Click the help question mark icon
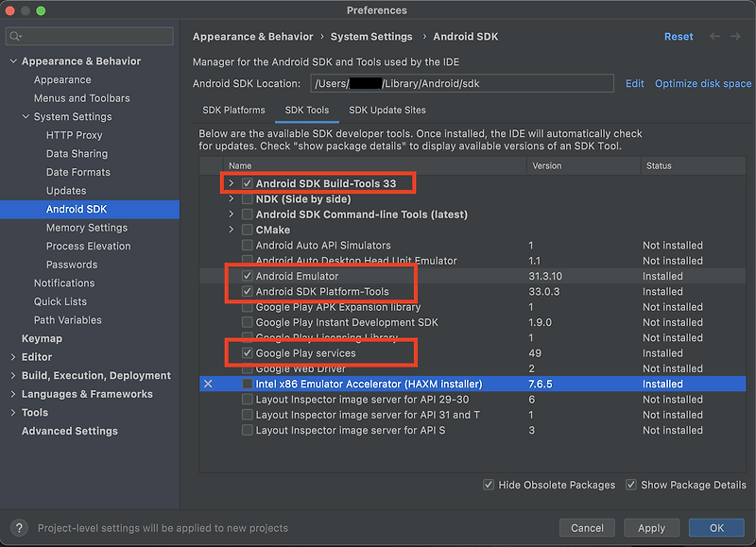756x547 pixels. pos(19,528)
